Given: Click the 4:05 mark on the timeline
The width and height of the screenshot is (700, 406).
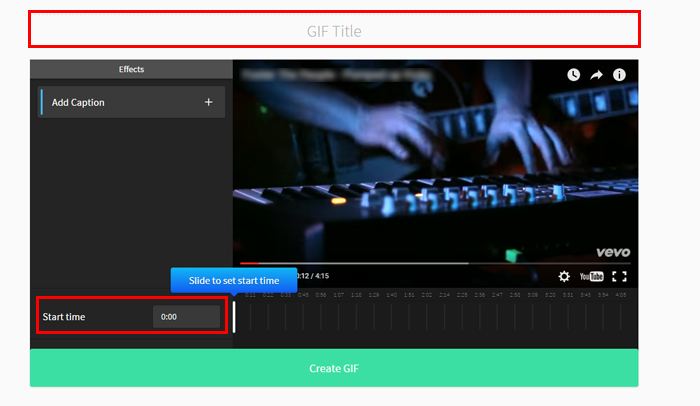Looking at the screenshot, I should click(621, 295).
